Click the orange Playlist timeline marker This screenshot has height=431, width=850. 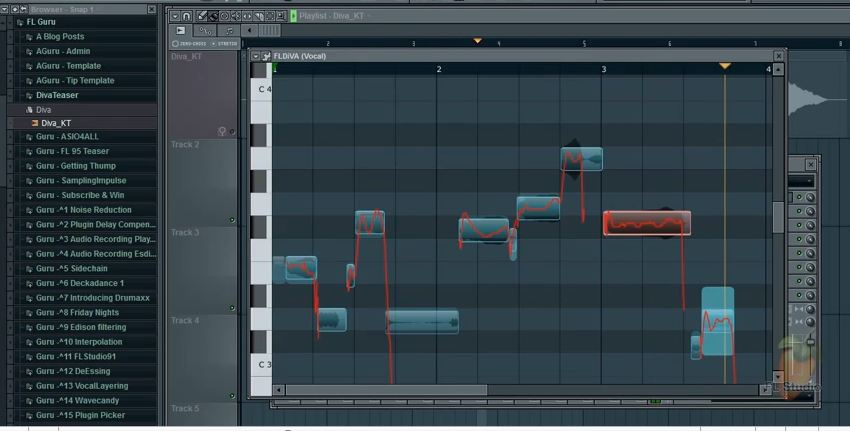tap(478, 41)
